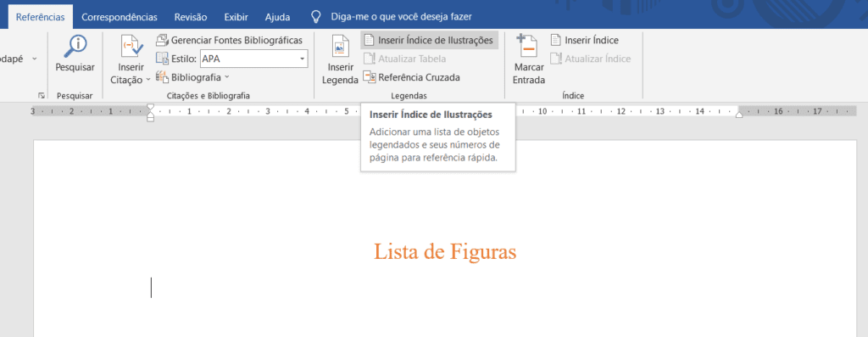This screenshot has height=337, width=868.
Task: Click the Atualizar Tabela icon
Action: pos(369,59)
